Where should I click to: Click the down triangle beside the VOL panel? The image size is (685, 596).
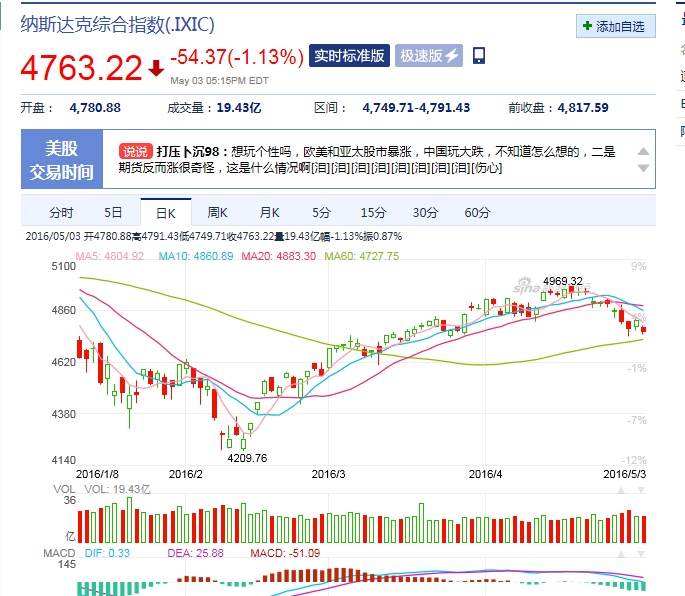click(x=641, y=490)
